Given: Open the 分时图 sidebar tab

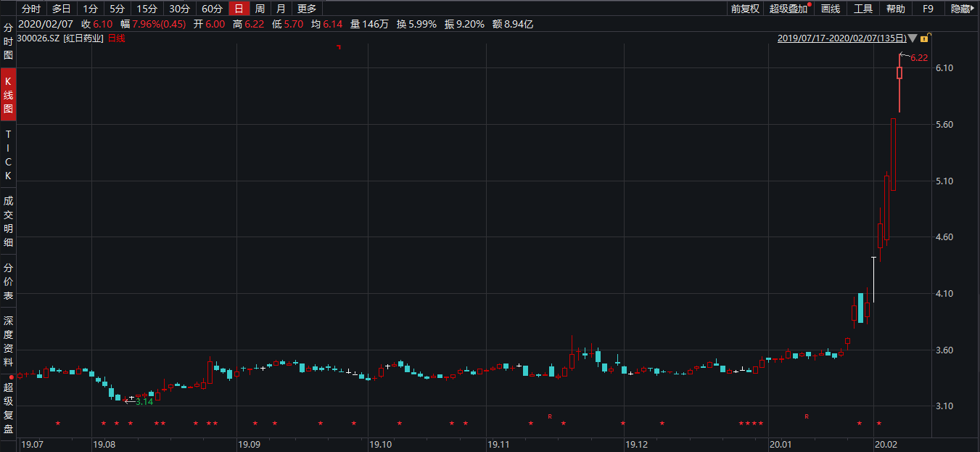Looking at the screenshot, I should pyautogui.click(x=9, y=41).
